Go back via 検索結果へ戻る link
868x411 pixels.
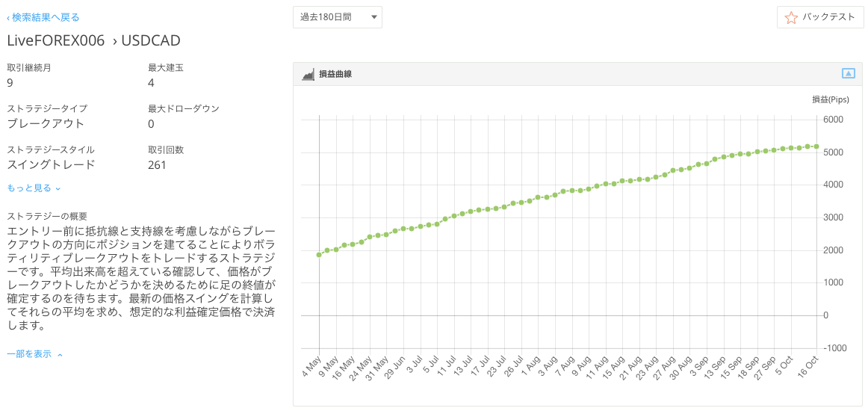[x=46, y=18]
